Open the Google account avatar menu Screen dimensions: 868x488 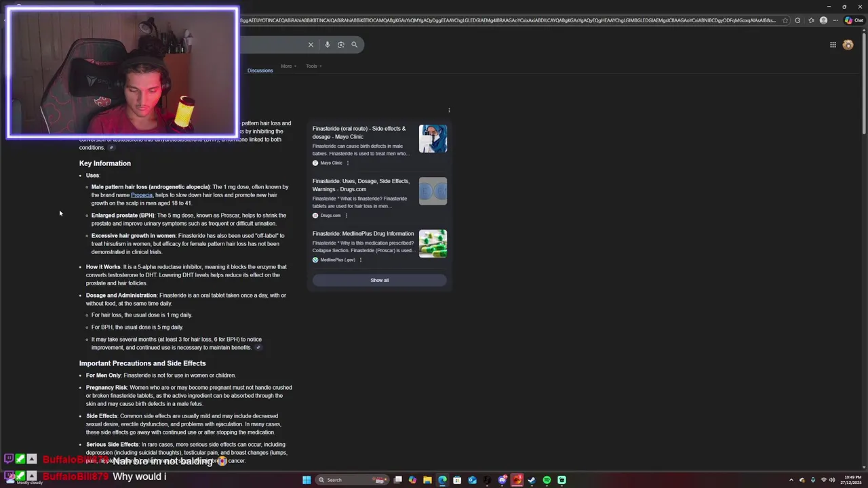(848, 45)
